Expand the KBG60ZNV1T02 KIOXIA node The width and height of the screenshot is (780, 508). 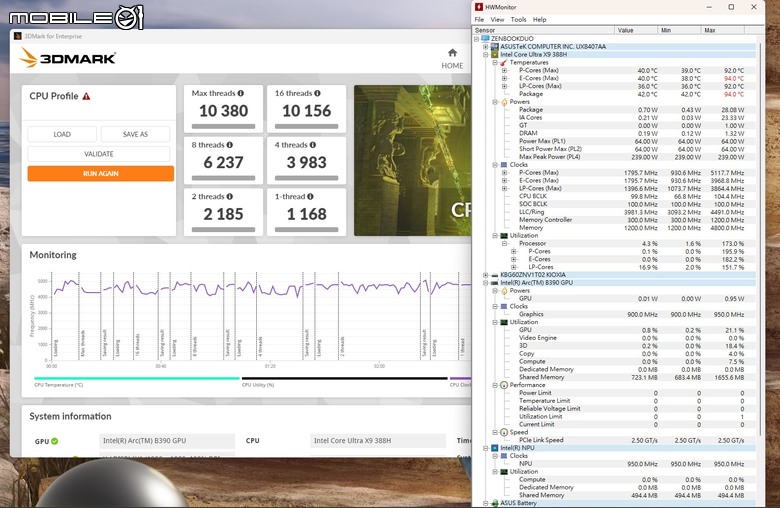[x=486, y=275]
